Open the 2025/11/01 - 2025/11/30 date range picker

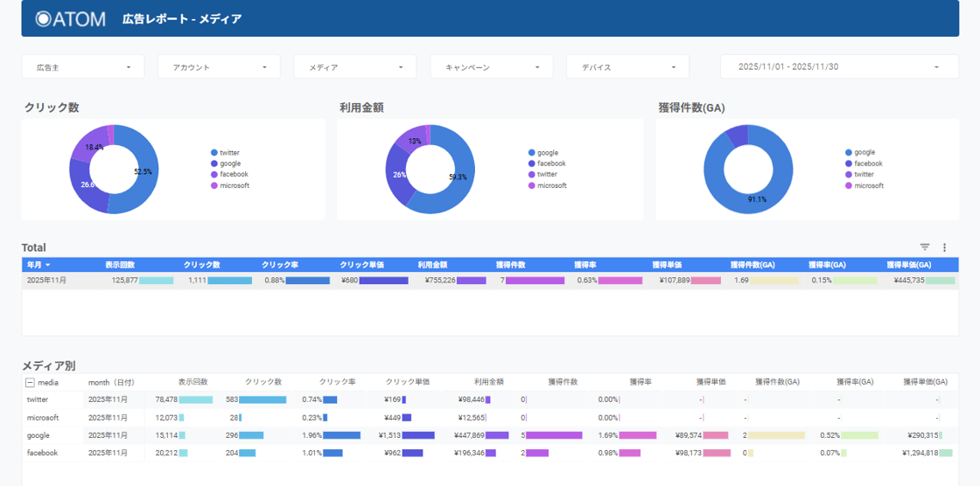pos(837,67)
